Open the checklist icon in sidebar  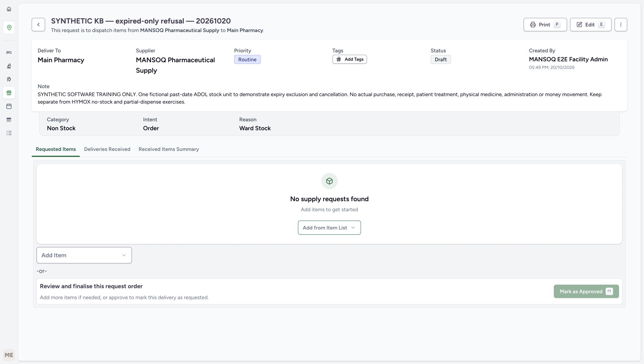pos(9,133)
